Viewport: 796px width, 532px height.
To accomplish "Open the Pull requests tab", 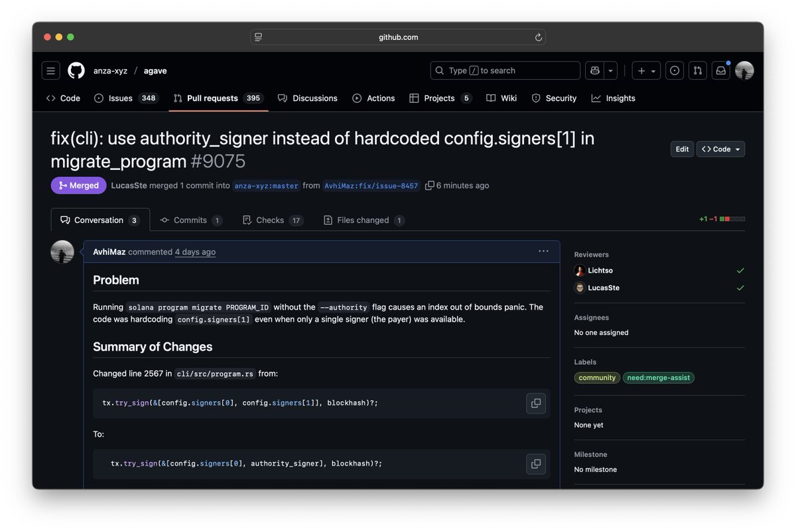I will [x=218, y=98].
